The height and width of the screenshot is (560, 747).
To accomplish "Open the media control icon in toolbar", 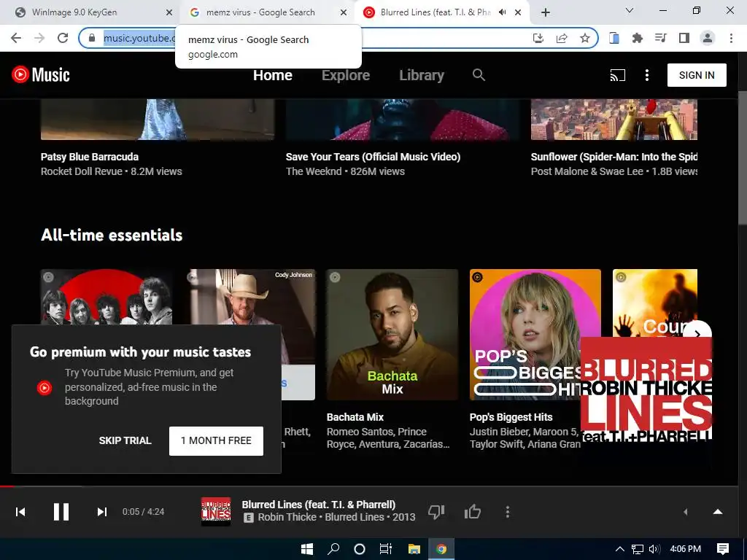I will pos(660,38).
